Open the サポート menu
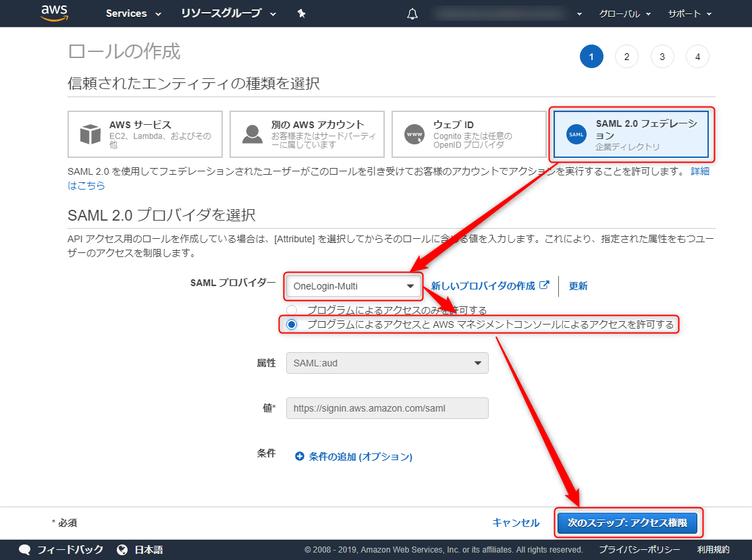 point(690,14)
